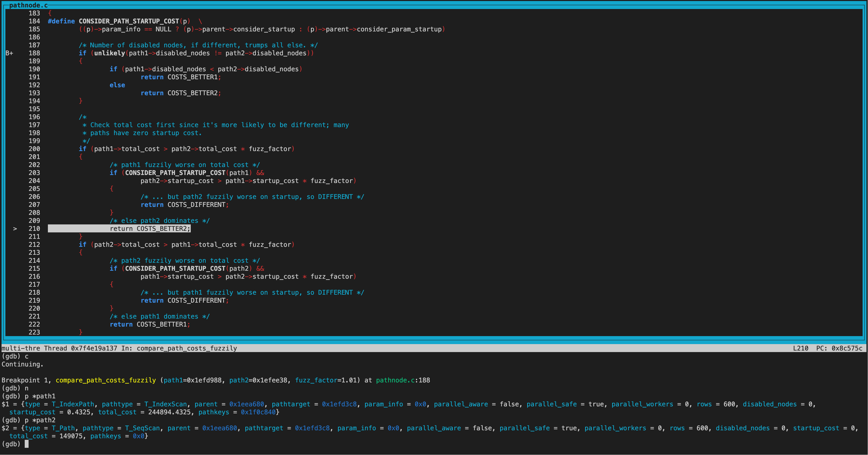Screen dimensions: 868x455
Task: Click the return COSTS_DIFFERENT statement on line 207
Action: (184, 205)
